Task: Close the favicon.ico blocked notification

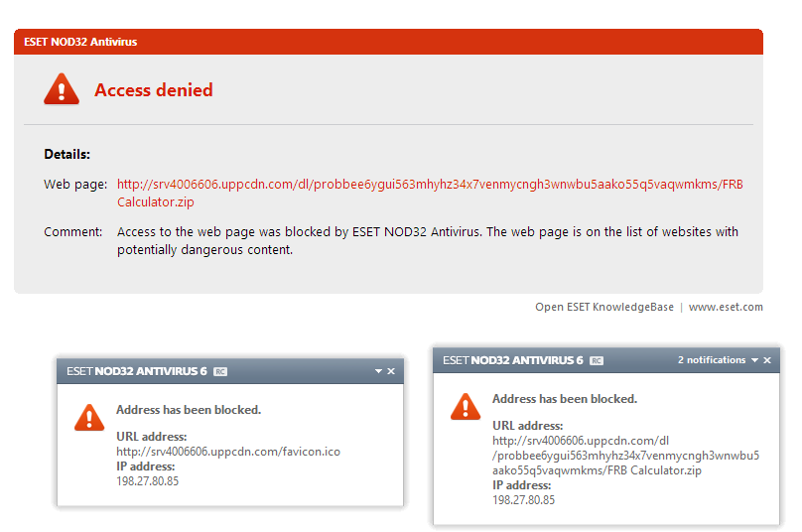Action: (x=391, y=371)
